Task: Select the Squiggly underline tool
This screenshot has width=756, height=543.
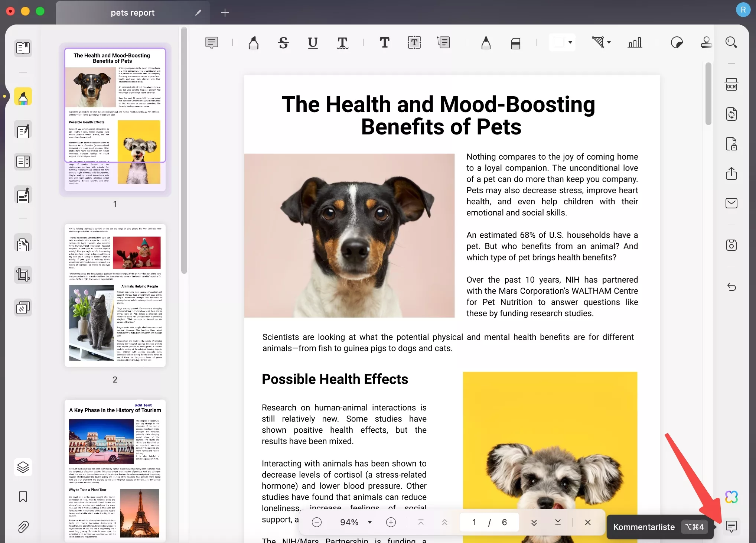Action: click(x=342, y=43)
